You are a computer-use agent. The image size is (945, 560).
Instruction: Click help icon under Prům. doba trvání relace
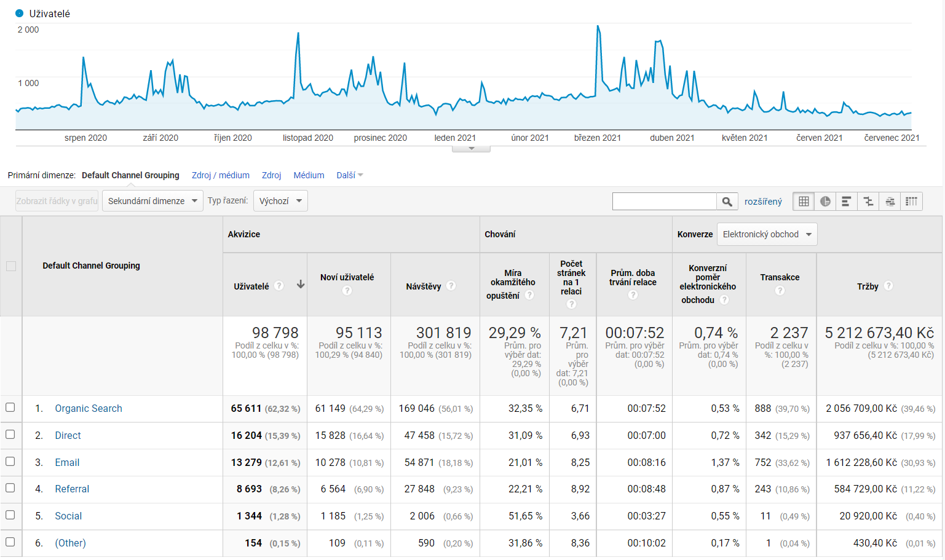[633, 294]
